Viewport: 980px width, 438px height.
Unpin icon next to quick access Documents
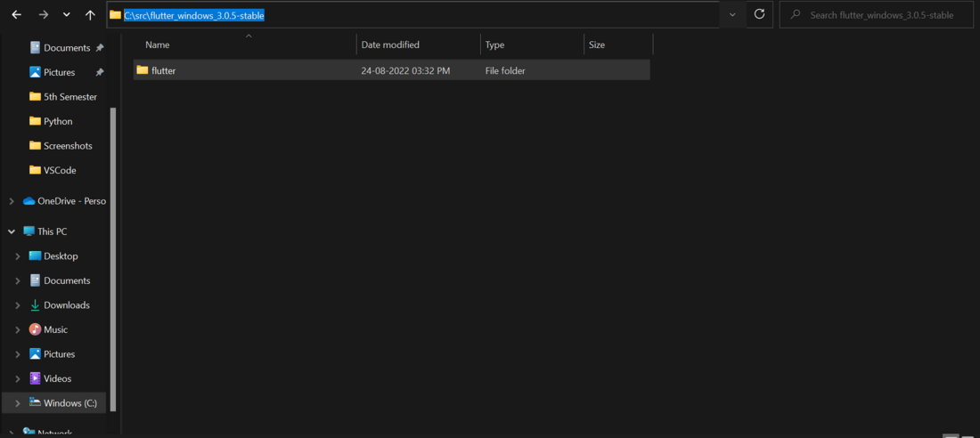100,48
